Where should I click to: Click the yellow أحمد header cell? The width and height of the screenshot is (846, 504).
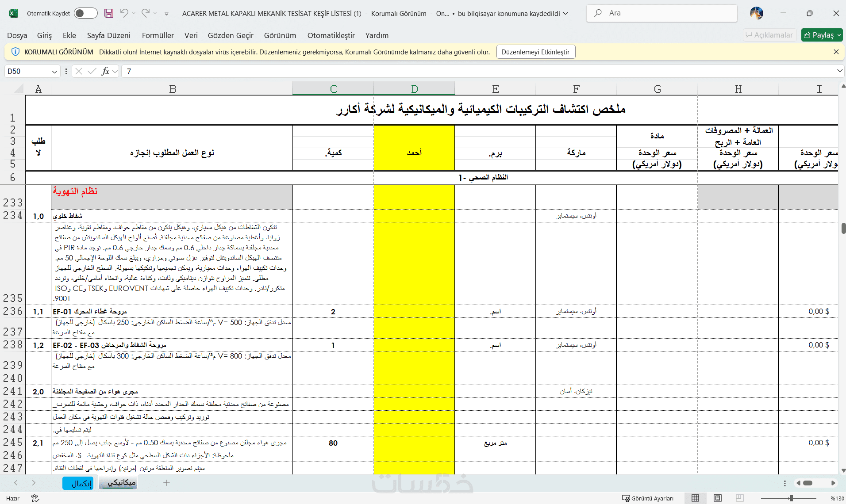pyautogui.click(x=414, y=148)
